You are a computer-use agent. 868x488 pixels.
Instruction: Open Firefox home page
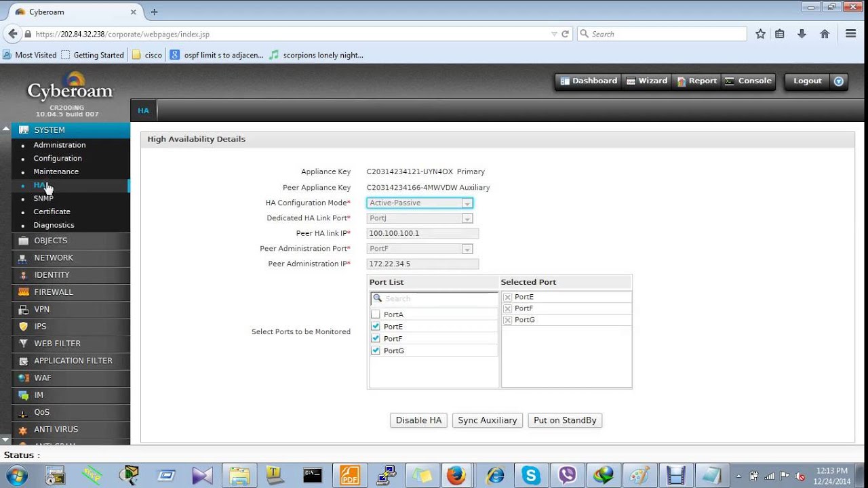click(x=825, y=34)
